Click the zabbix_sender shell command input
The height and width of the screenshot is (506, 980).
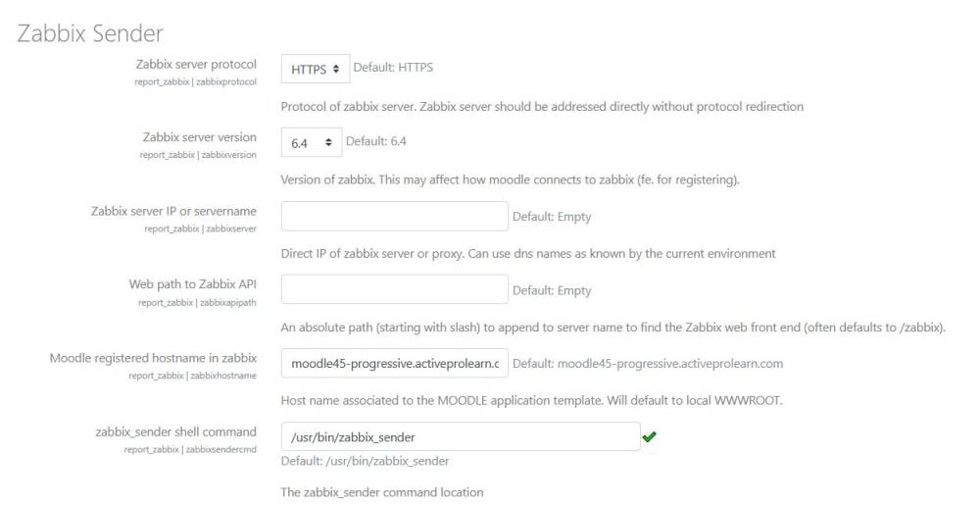[461, 436]
